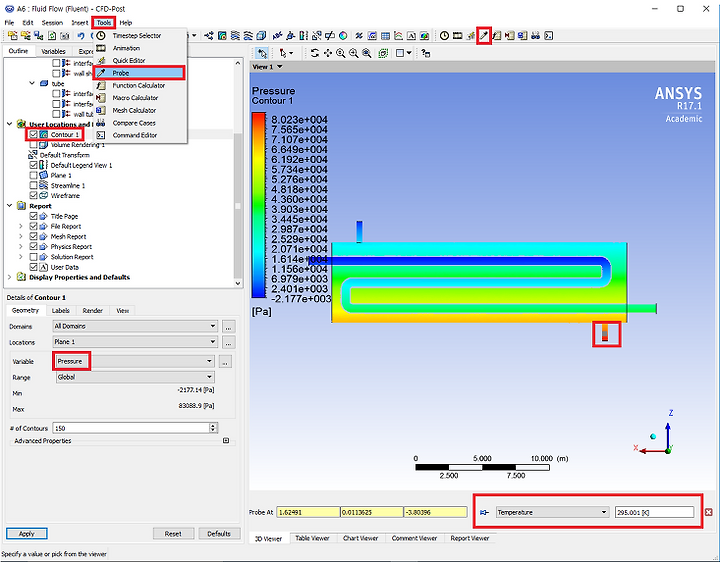This screenshot has width=720, height=562.
Task: Open the Command Editor toolbar icon
Action: coord(549,35)
